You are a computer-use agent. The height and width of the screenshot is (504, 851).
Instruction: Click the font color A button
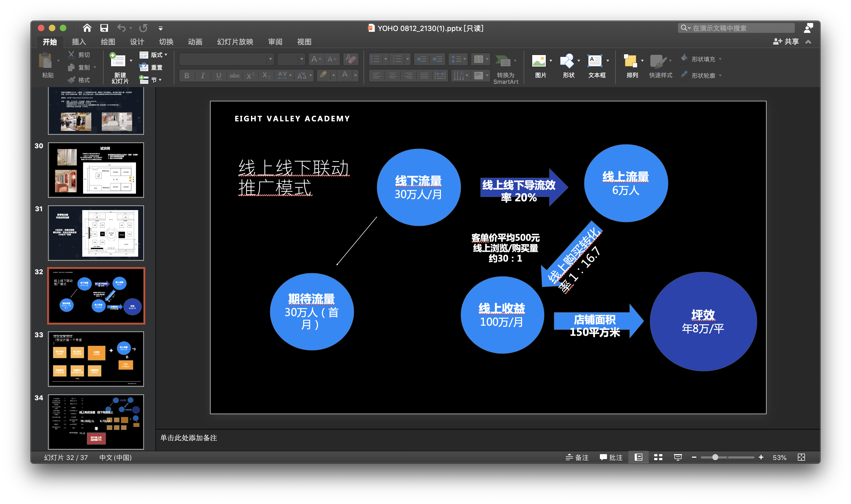[x=345, y=75]
